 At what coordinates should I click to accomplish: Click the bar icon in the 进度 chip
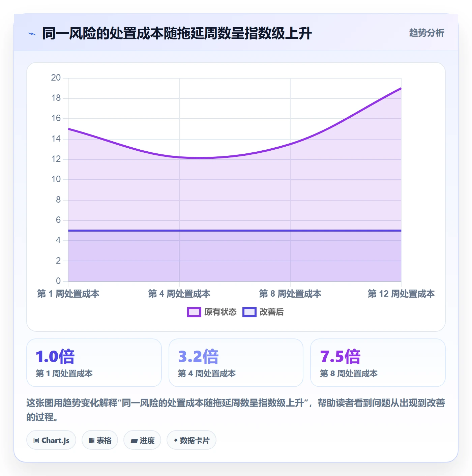(134, 441)
